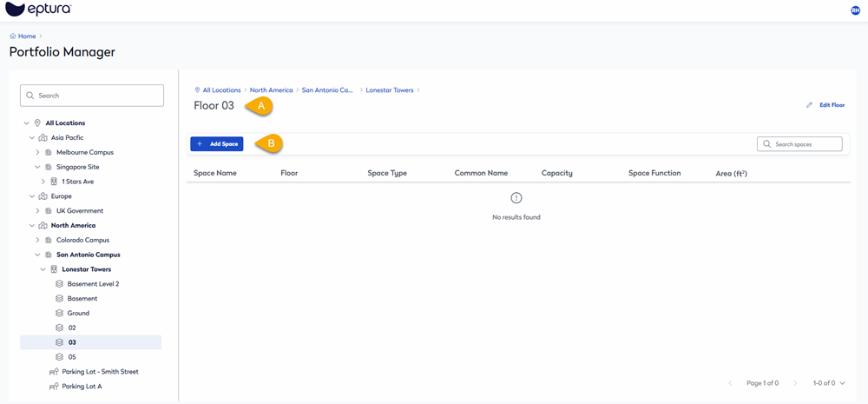Click the 1 Stars Ave building icon
Image resolution: width=868 pixels, height=404 pixels.
pos(54,182)
